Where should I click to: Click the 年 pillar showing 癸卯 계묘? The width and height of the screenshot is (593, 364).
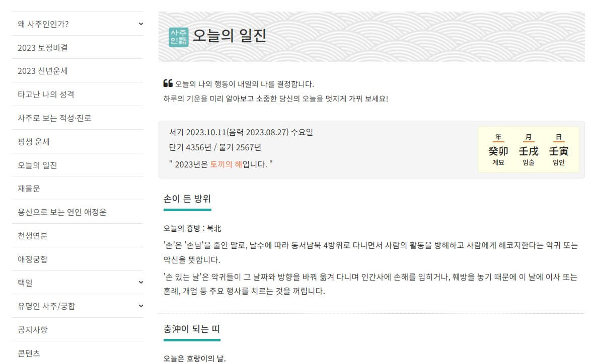497,149
